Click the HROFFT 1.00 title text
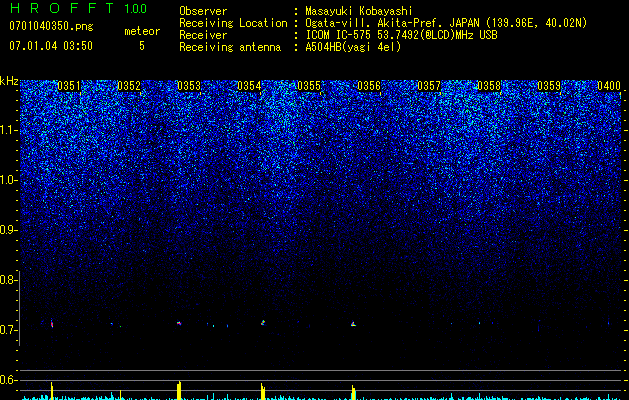Viewport: 629px width, 400px height. click(x=78, y=8)
